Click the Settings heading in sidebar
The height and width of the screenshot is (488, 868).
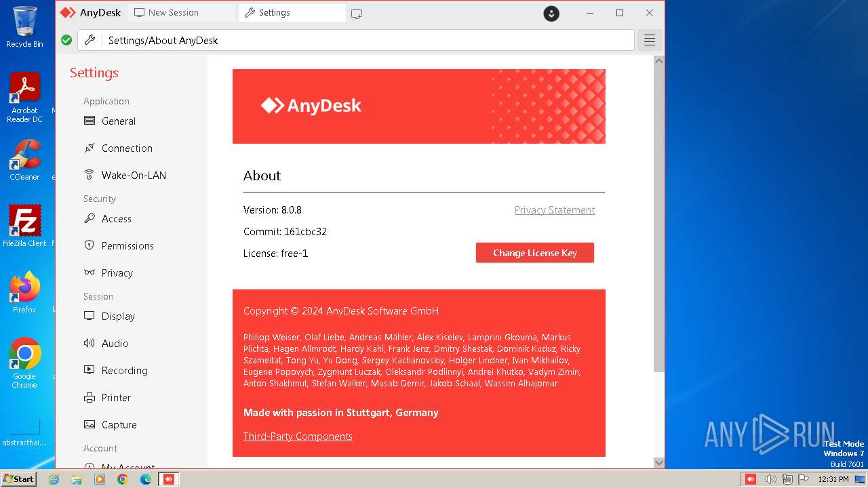pyautogui.click(x=94, y=73)
